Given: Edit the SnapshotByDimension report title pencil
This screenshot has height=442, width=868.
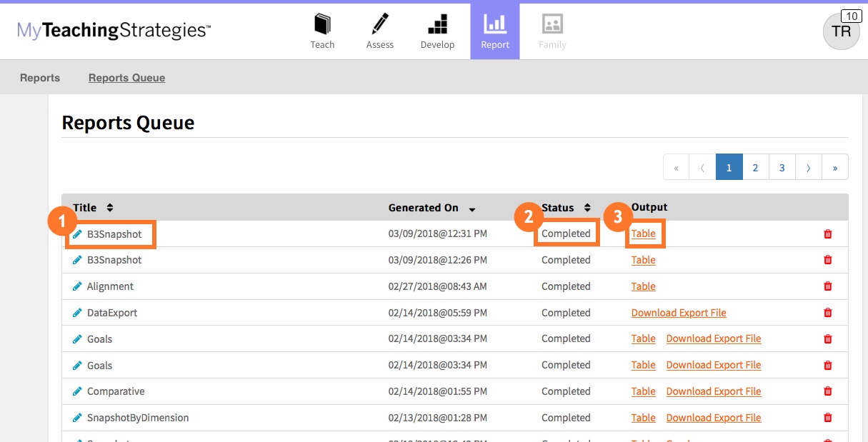Looking at the screenshot, I should pos(77,418).
